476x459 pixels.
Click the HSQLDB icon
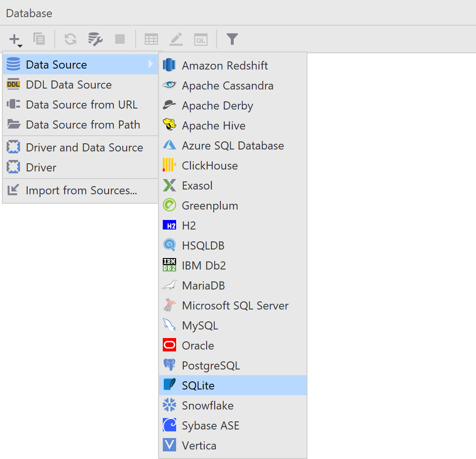click(169, 245)
